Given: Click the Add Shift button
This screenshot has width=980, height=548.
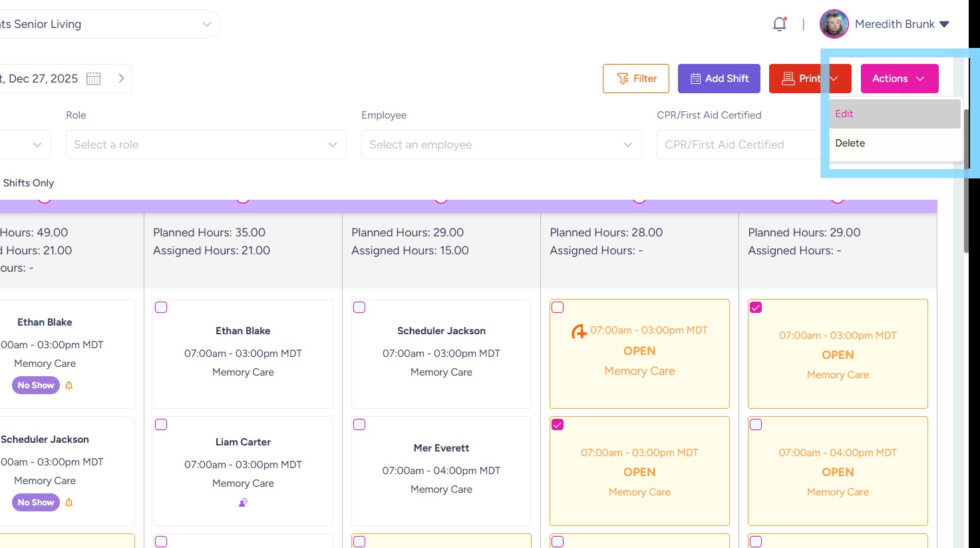Looking at the screenshot, I should tap(719, 79).
